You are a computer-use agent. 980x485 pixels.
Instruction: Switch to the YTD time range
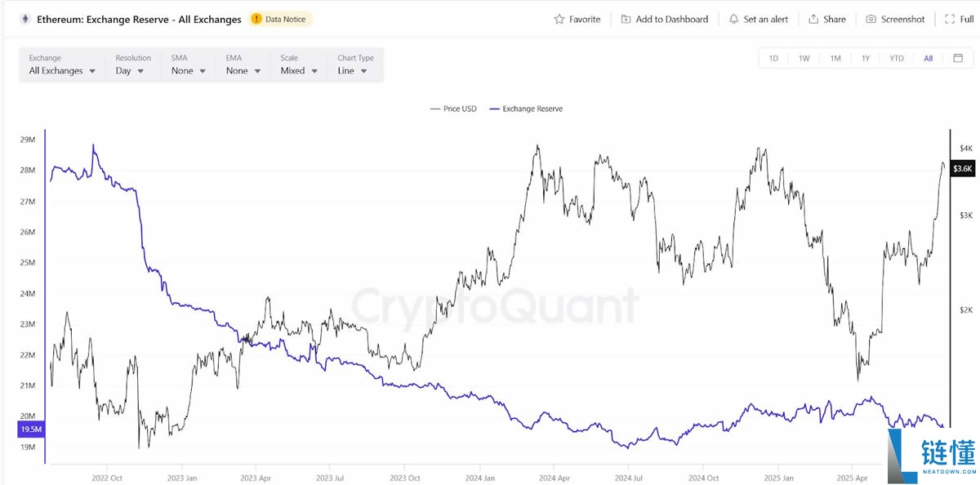pos(897,58)
